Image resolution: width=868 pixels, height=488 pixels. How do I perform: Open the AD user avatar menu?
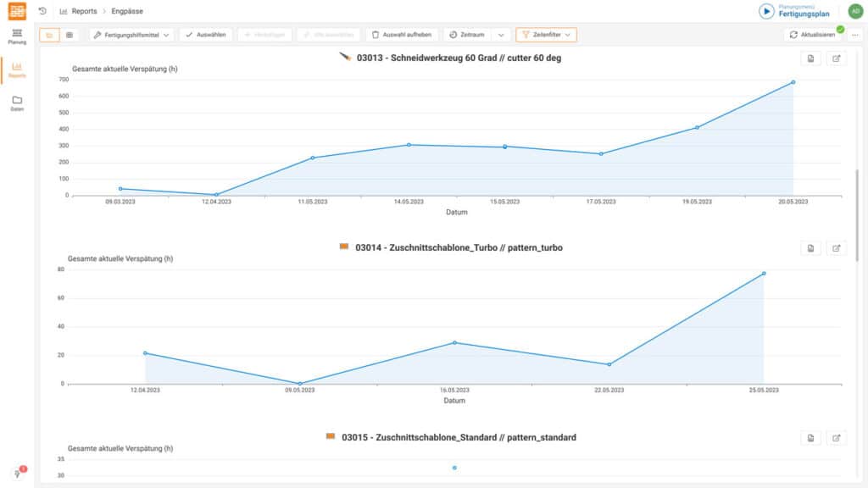(x=854, y=11)
